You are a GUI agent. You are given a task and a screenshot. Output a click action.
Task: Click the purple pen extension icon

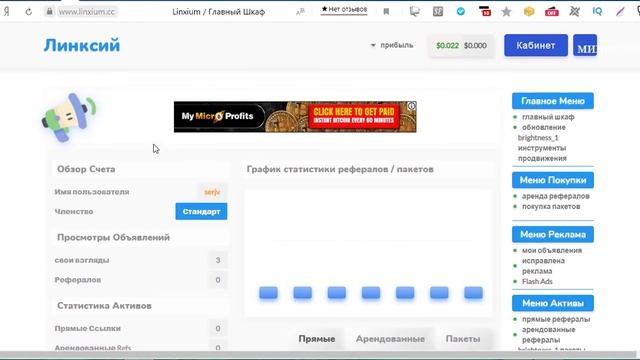pyautogui.click(x=620, y=11)
